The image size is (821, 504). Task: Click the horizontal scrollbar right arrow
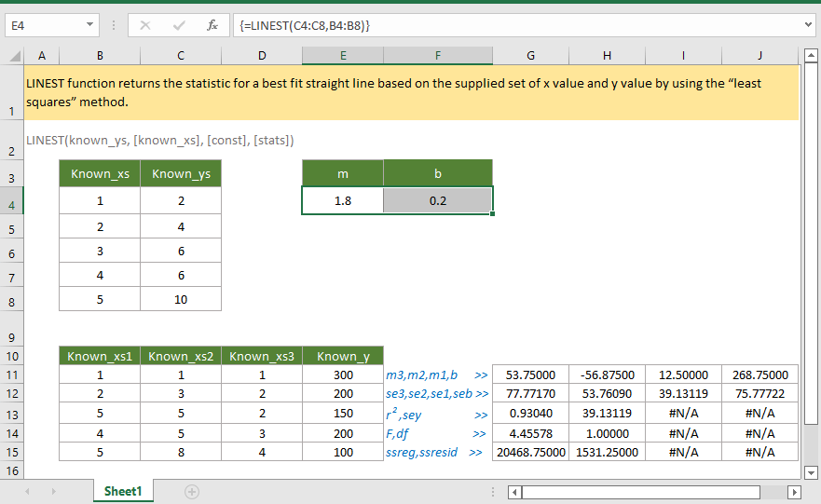pyautogui.click(x=794, y=492)
